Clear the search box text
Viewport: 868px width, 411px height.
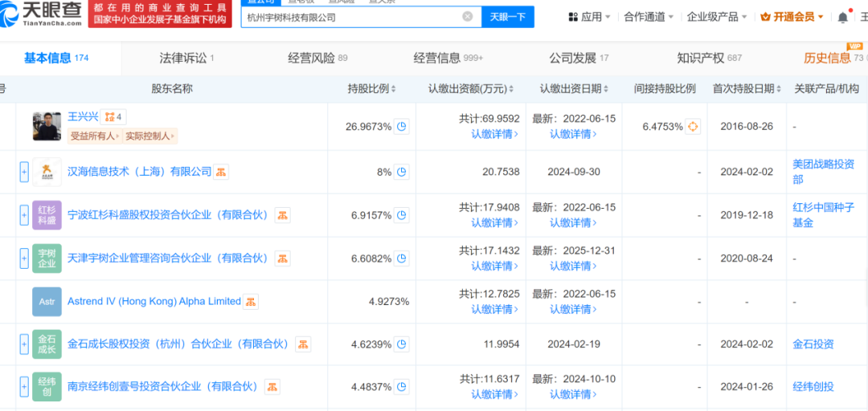468,17
